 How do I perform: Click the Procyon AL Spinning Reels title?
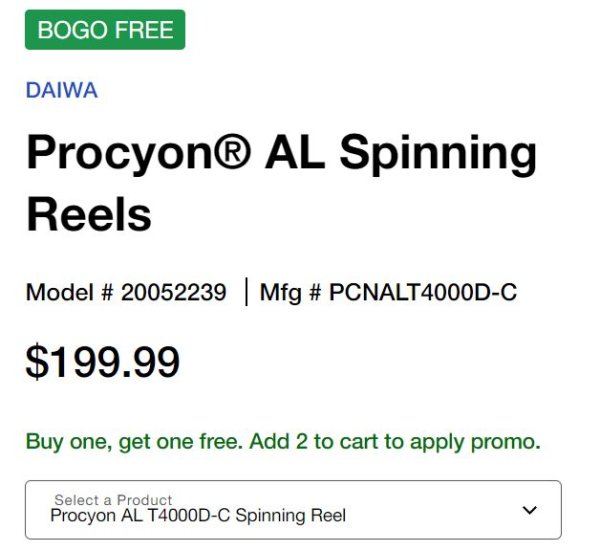coord(281,183)
